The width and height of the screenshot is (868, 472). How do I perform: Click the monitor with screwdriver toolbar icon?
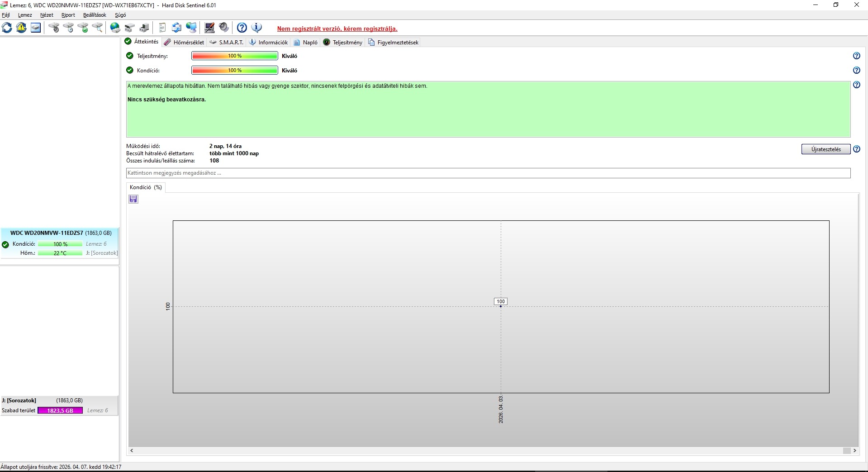(x=209, y=28)
